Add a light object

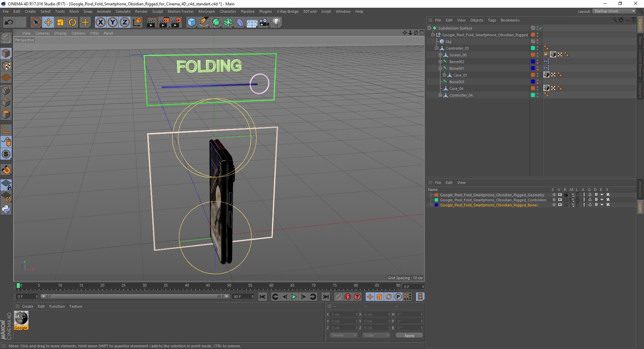[x=276, y=22]
